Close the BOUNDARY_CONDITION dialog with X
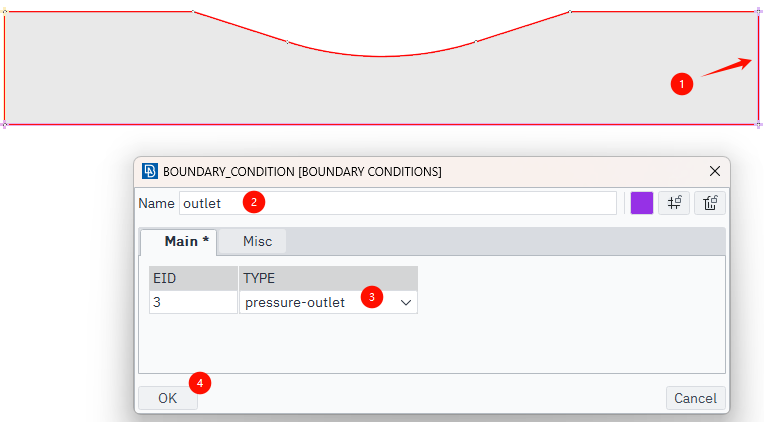Image resolution: width=764 pixels, height=422 pixels. (714, 171)
